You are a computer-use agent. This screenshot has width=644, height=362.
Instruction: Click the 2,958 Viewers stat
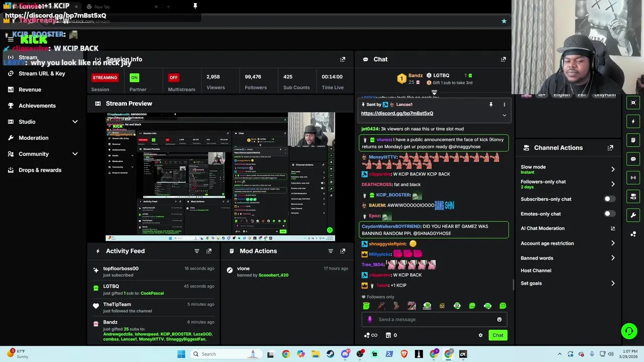point(216,82)
